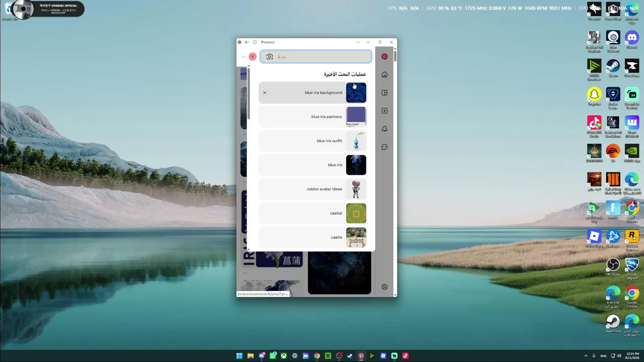This screenshot has height=362, width=644.
Task: Open Steam desktop shortcut
Action: pos(613,68)
